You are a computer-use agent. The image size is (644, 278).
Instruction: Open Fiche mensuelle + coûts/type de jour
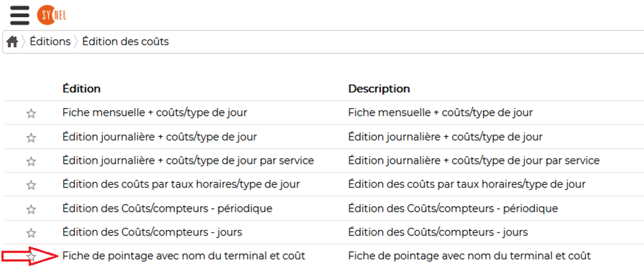(x=155, y=112)
